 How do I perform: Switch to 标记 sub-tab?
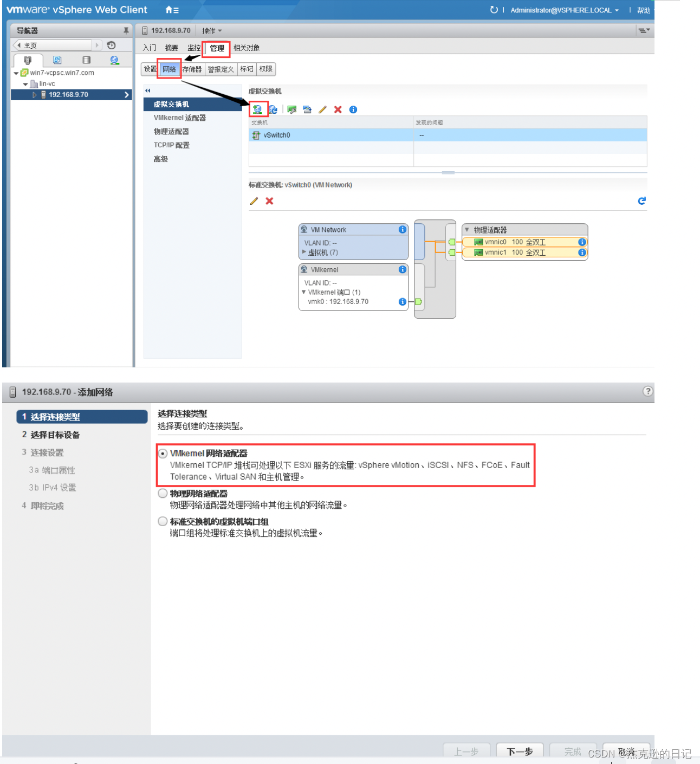pos(247,69)
